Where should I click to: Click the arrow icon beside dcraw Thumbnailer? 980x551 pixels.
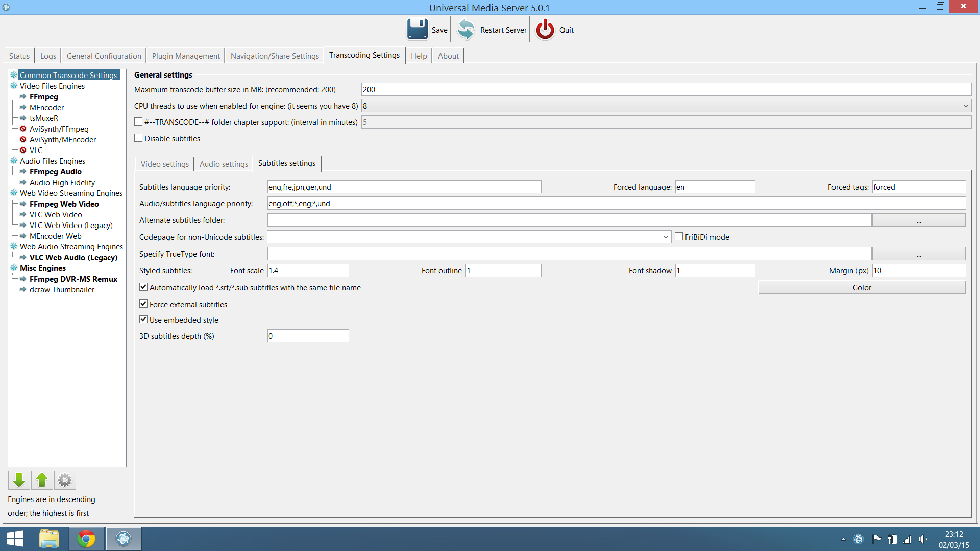click(x=23, y=289)
